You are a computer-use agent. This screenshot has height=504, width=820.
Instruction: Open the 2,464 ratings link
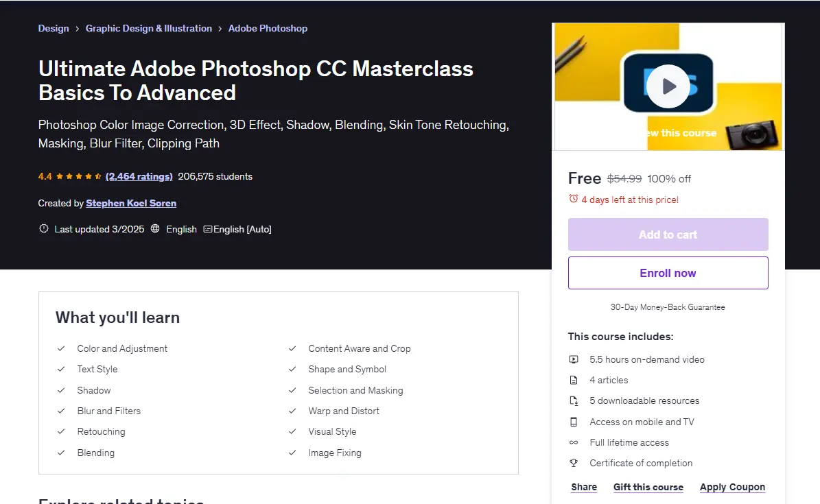pyautogui.click(x=139, y=177)
